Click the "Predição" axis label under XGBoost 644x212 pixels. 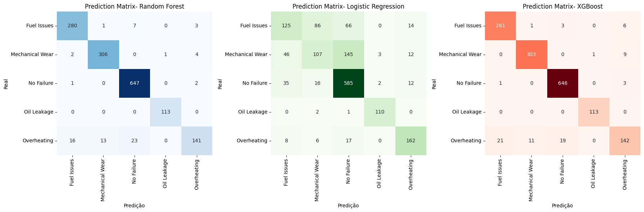pyautogui.click(x=562, y=206)
